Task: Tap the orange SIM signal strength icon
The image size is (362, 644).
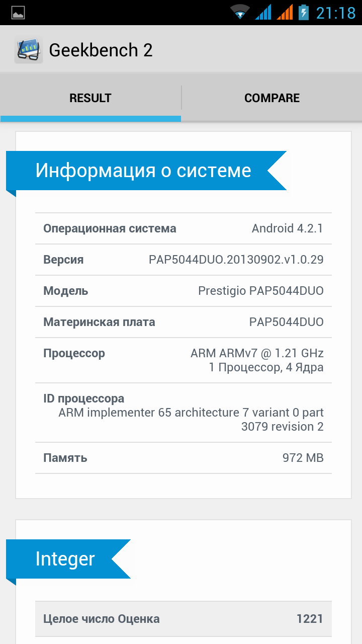Action: (285, 12)
